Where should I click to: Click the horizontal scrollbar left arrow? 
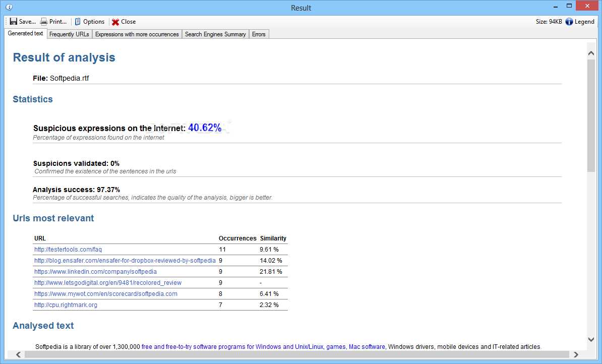[x=18, y=354]
